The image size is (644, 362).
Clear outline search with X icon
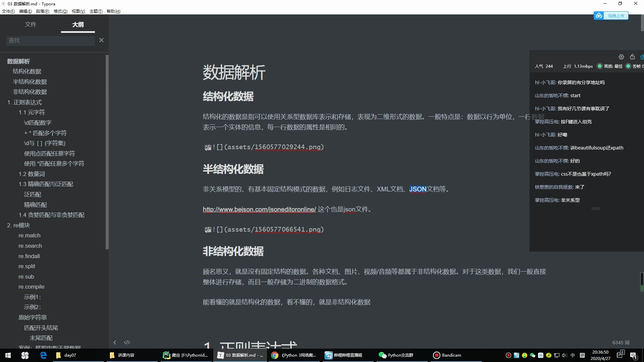pyautogui.click(x=101, y=40)
